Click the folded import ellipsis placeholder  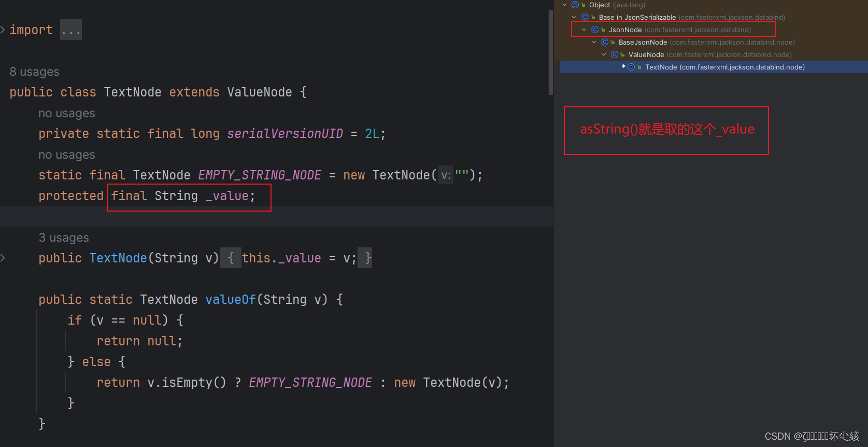pos(71,30)
